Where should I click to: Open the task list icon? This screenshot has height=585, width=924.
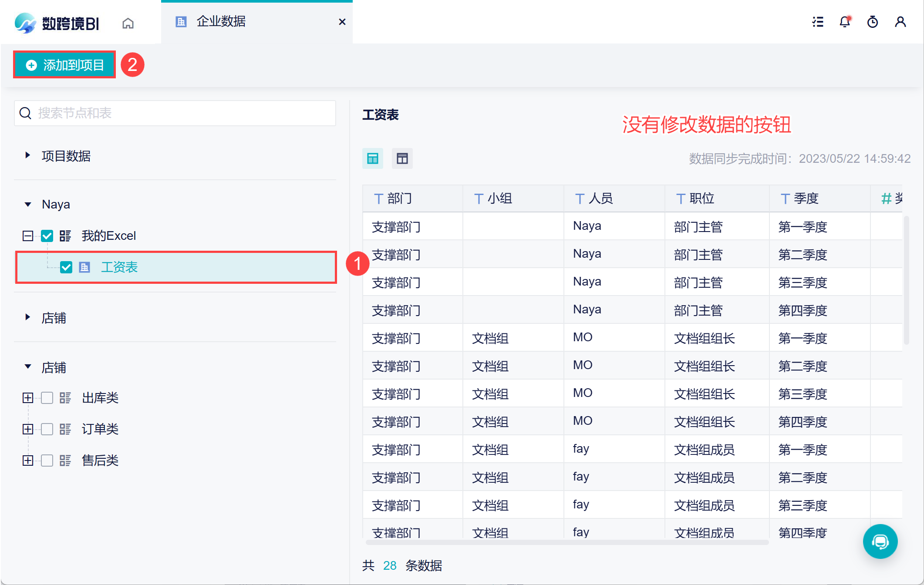pyautogui.click(x=818, y=22)
